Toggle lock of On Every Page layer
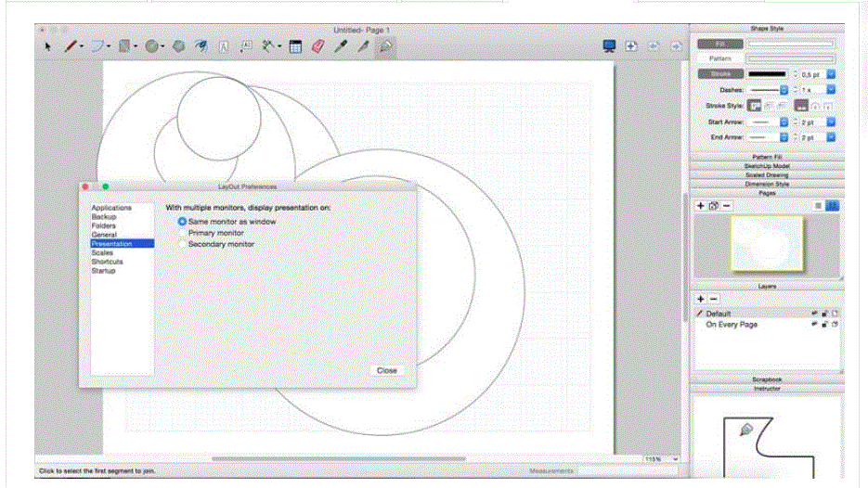Image resolution: width=868 pixels, height=488 pixels. pyautogui.click(x=824, y=324)
